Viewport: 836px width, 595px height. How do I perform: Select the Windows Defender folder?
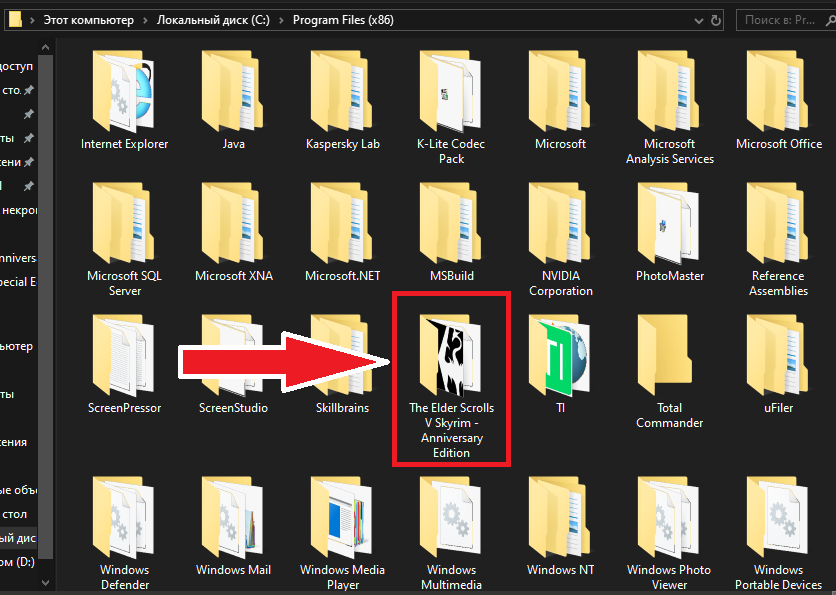(x=124, y=533)
